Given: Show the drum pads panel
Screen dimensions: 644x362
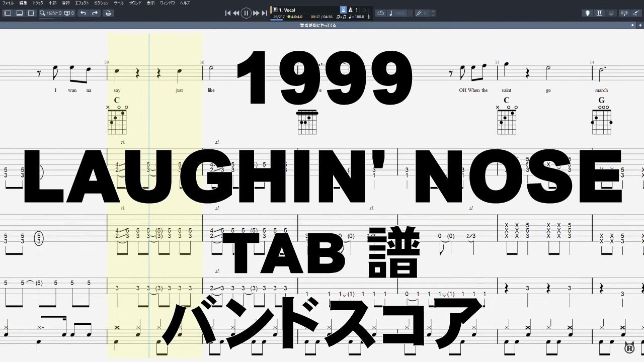Looking at the screenshot, I should pyautogui.click(x=611, y=13).
